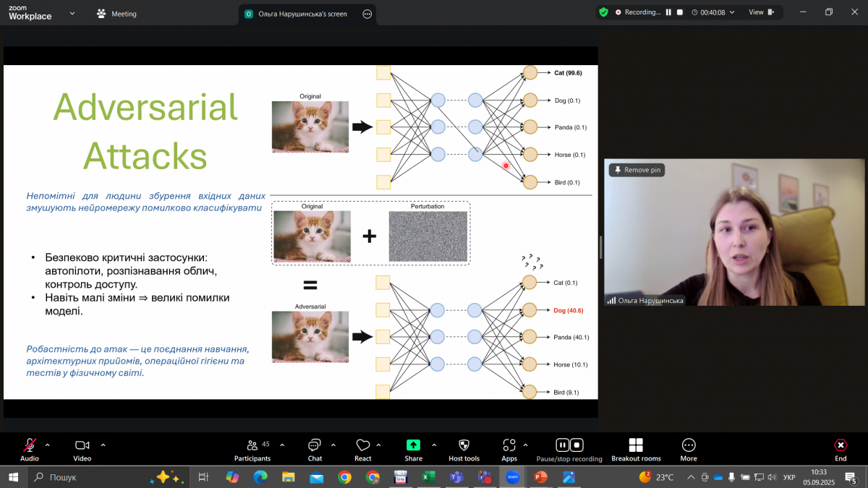Open PowerPoint from the Windows taskbar
This screenshot has width=868, height=488.
[x=540, y=477]
